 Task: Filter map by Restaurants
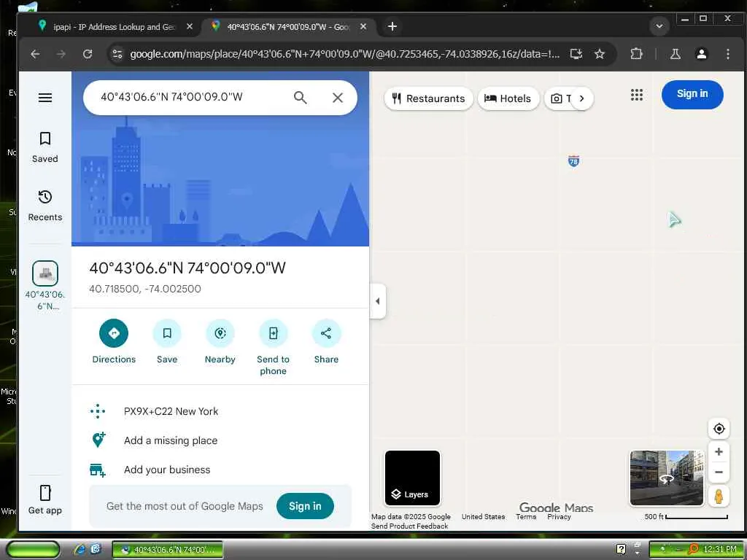click(x=428, y=98)
